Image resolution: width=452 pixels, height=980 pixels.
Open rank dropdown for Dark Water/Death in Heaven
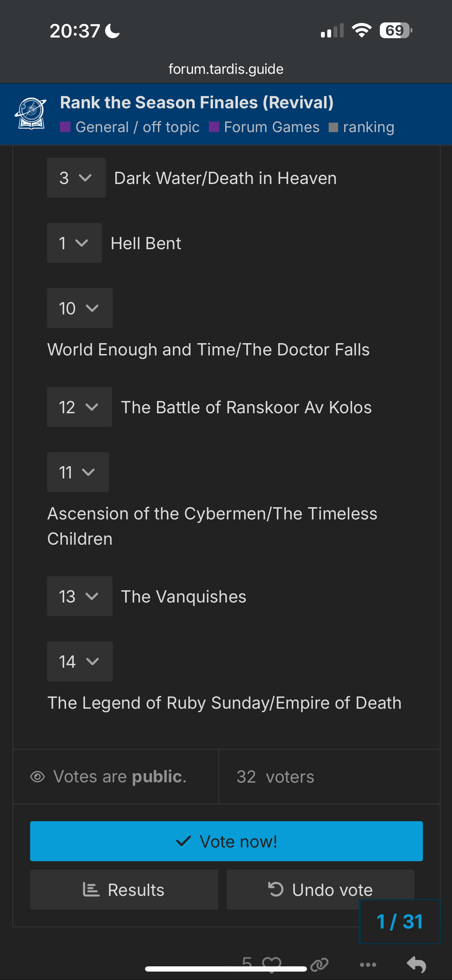tap(76, 178)
